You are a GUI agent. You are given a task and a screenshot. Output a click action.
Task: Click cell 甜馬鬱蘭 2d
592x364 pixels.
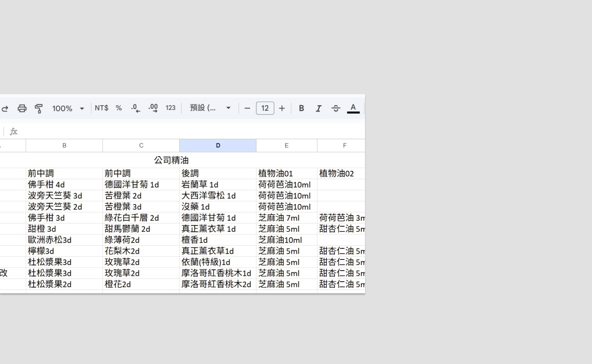(141, 229)
